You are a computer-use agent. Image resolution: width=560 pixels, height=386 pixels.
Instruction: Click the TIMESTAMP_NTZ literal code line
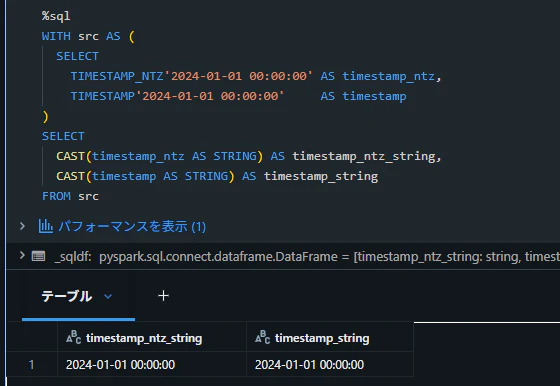(x=256, y=76)
